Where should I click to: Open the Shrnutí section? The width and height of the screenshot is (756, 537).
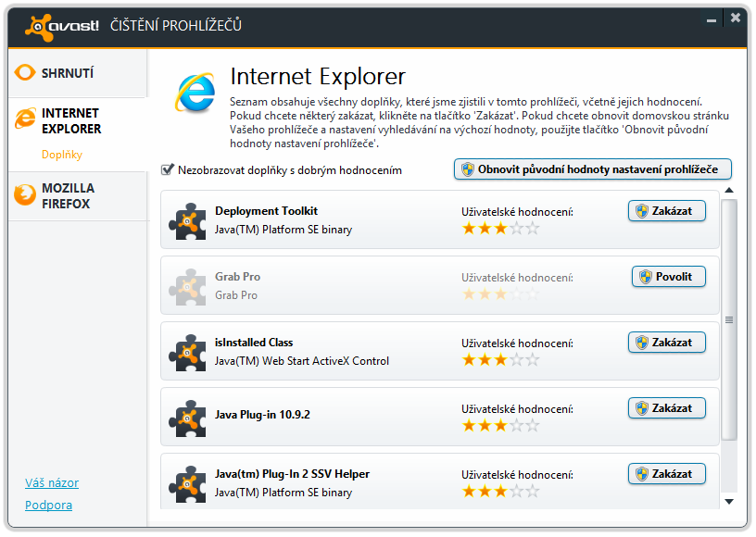click(77, 73)
